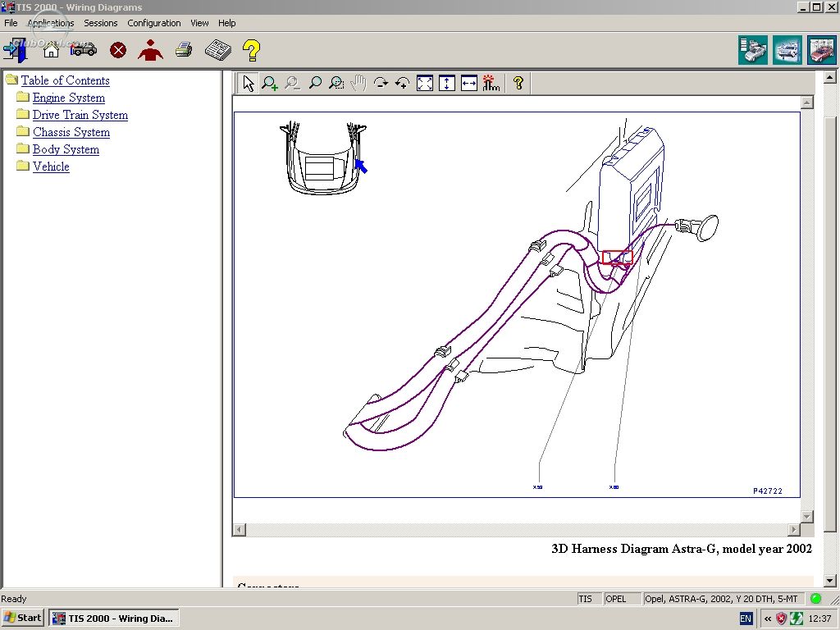Open the Vehicle link
This screenshot has width=840, height=630.
(x=51, y=166)
